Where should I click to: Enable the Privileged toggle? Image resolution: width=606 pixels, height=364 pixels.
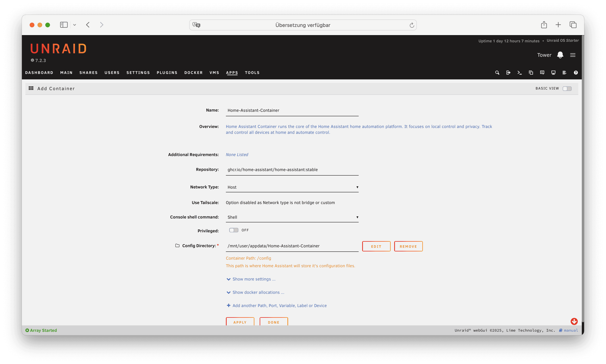coord(233,230)
